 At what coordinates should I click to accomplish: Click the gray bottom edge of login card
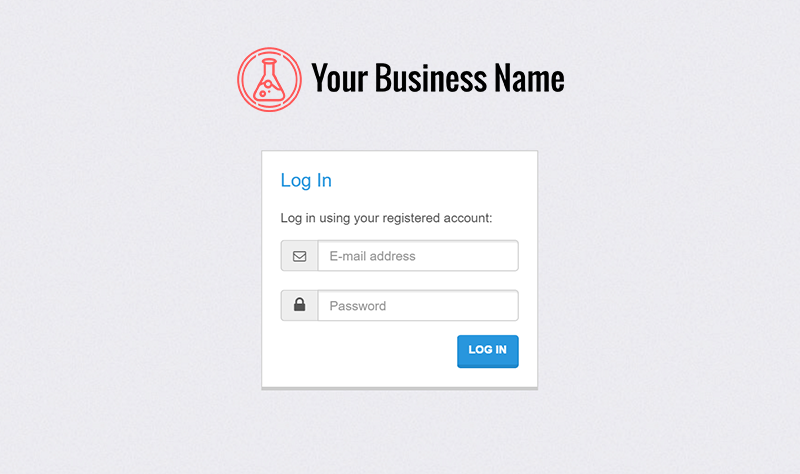click(399, 388)
